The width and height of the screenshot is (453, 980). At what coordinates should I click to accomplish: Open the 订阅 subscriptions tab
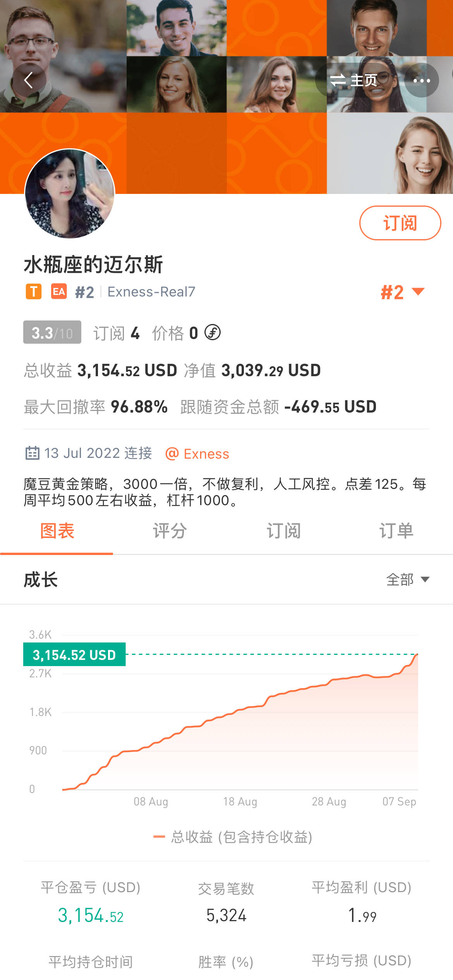click(283, 531)
